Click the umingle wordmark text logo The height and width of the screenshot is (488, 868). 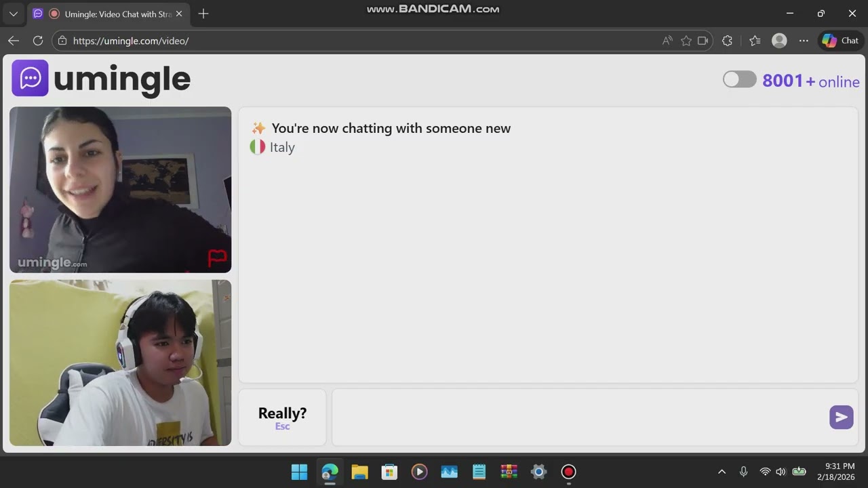pos(122,79)
